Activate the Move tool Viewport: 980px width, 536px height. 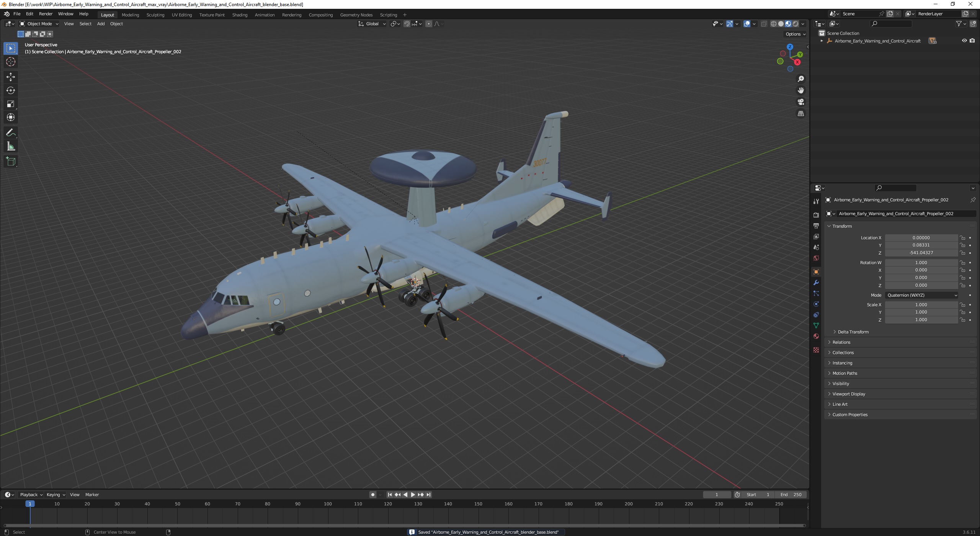(11, 77)
